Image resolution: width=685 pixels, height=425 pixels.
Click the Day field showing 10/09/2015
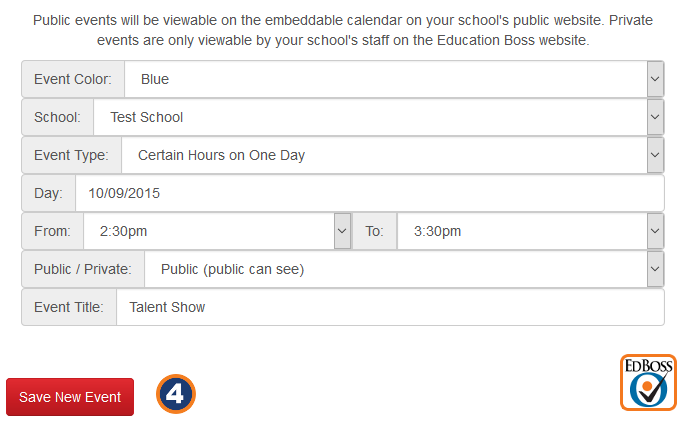click(369, 193)
